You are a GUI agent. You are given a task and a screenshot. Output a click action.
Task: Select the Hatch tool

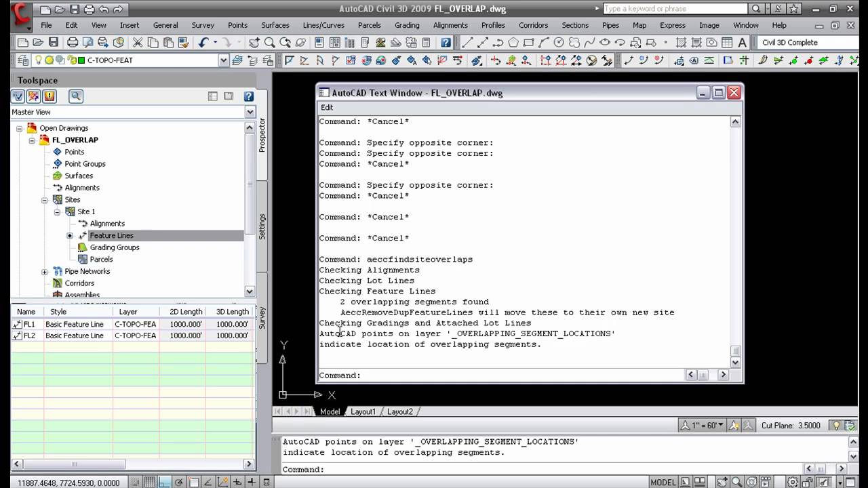pyautogui.click(x=681, y=42)
